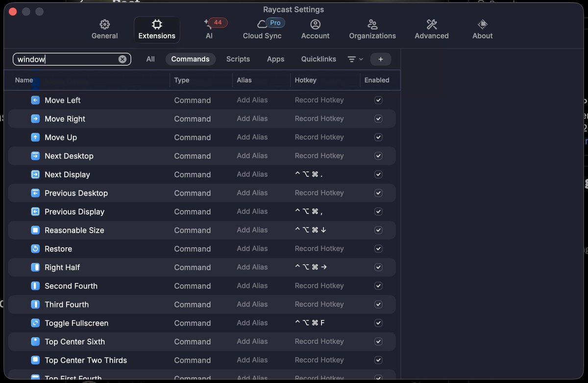Screen dimensions: 588x383
Task: Click the Next Display command icon
Action: (35, 174)
